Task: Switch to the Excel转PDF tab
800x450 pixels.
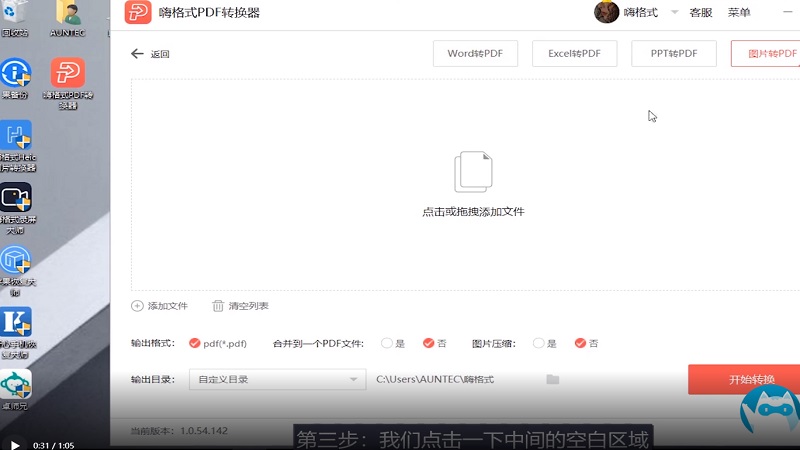Action: [574, 54]
